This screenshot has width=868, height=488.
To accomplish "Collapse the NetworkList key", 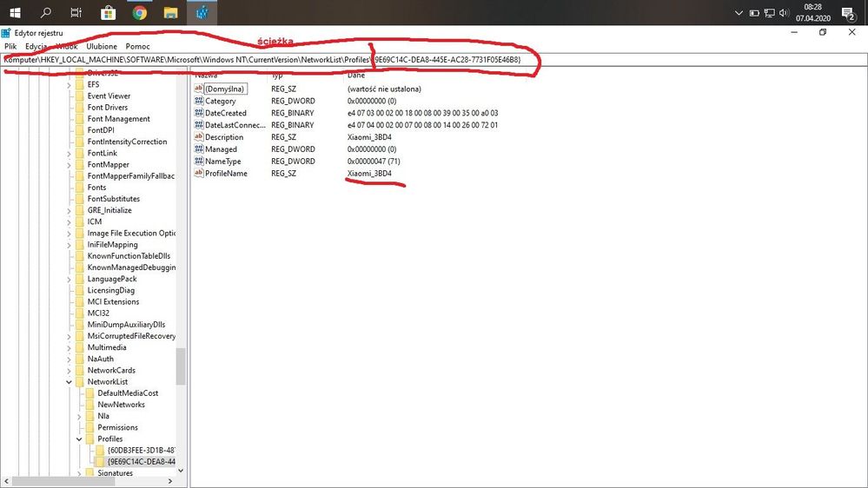I will click(x=70, y=382).
